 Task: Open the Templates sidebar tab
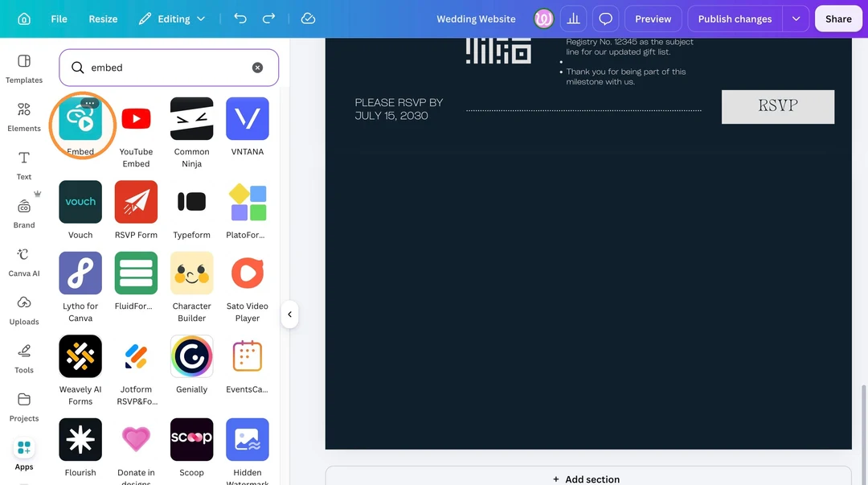click(24, 69)
